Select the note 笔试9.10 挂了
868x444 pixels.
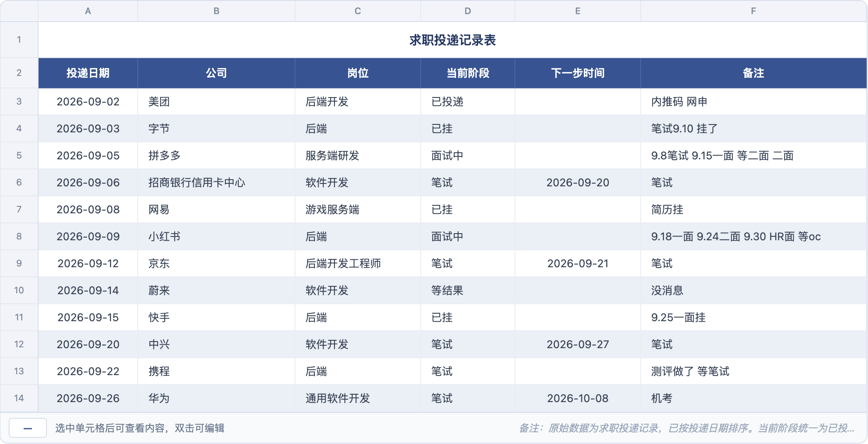[753, 129]
